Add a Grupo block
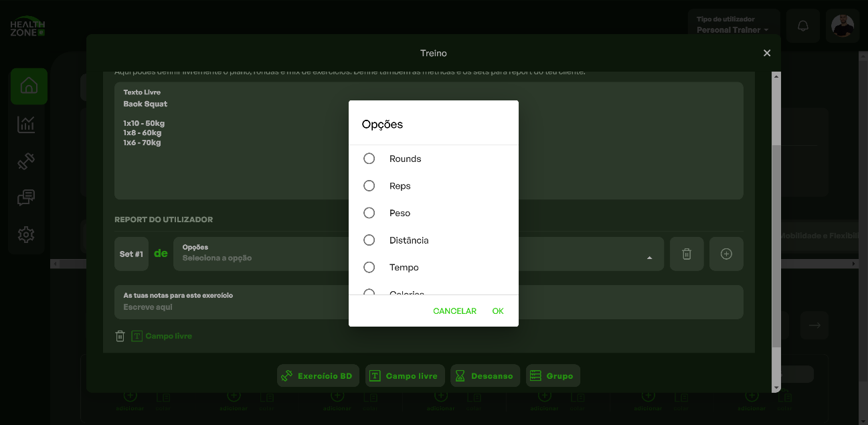This screenshot has height=425, width=868. (553, 376)
